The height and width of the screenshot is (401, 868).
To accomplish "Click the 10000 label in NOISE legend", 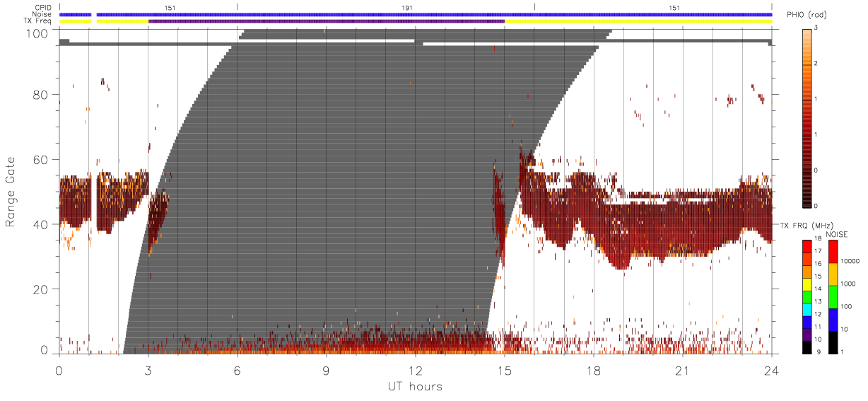I will (850, 261).
